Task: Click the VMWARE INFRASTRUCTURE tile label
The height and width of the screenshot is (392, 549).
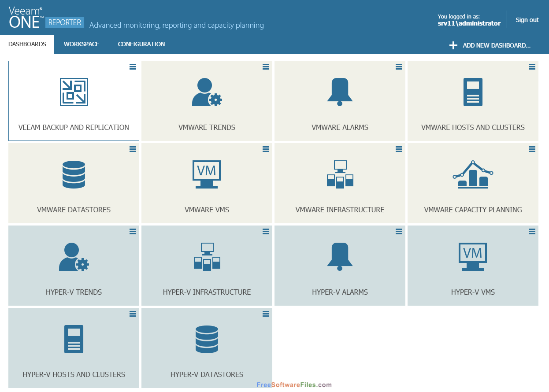Action: click(x=340, y=210)
